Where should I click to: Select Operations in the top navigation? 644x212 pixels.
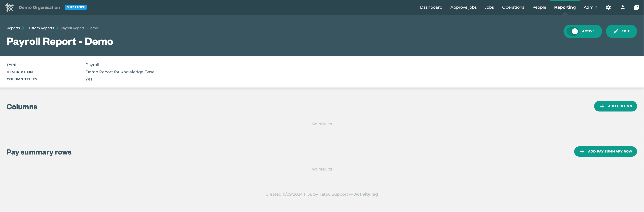pos(513,7)
